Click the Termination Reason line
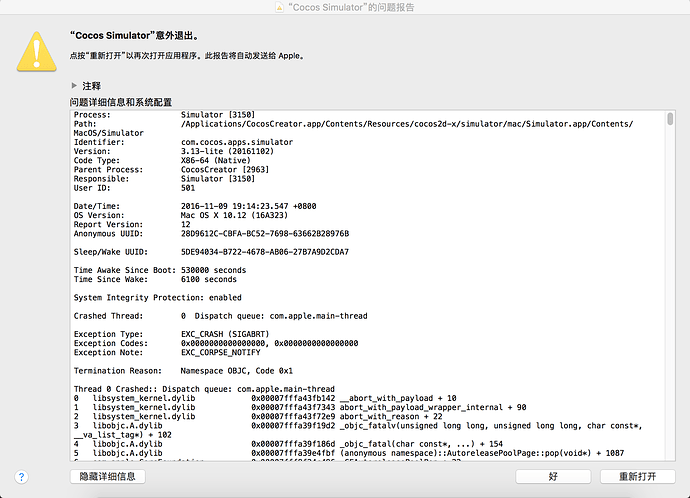Viewport: 690px width, 498px height. (183, 371)
